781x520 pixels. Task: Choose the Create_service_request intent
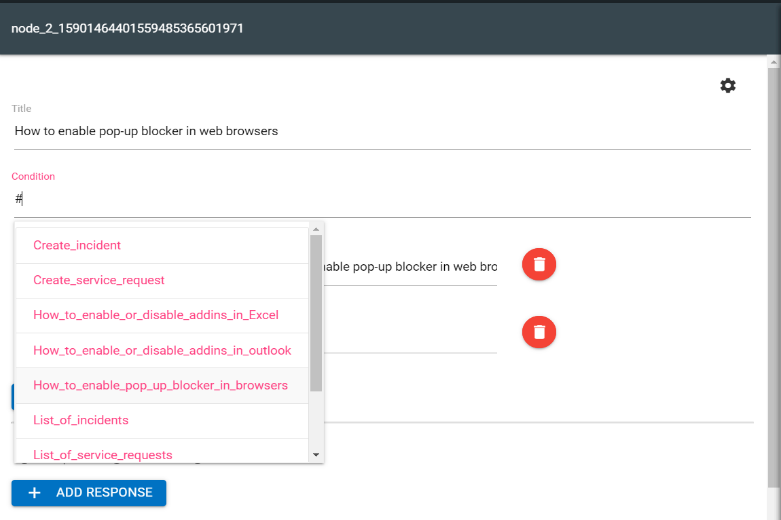pos(99,280)
